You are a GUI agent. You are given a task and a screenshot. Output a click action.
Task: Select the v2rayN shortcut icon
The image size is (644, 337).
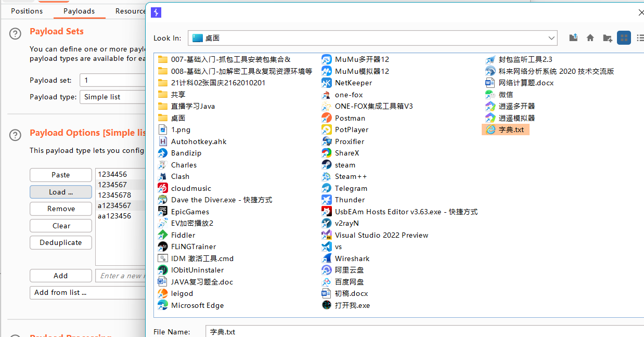coord(327,223)
